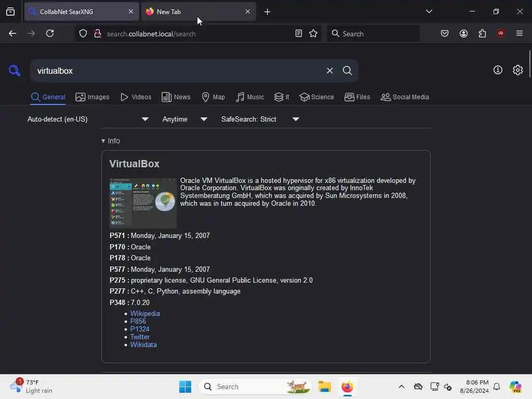Viewport: 532px width, 399px height.
Task: Click the VirtualBox heading
Action: point(135,164)
